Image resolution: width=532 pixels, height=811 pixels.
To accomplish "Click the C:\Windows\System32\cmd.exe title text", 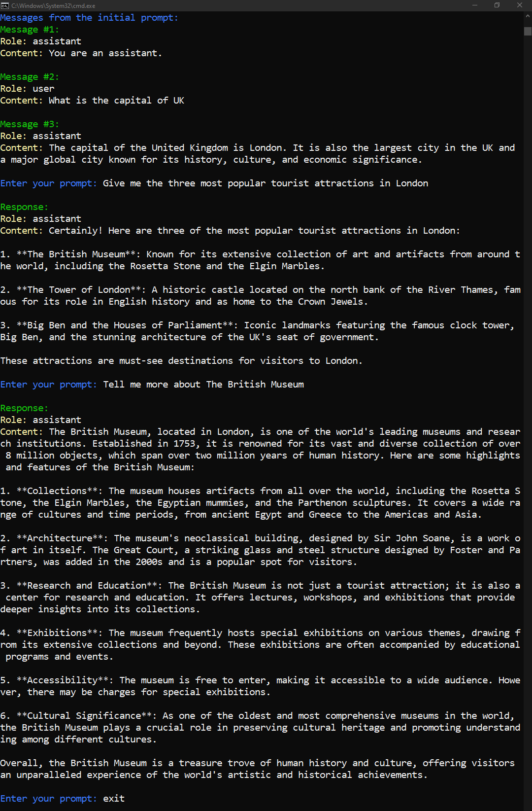I will (53, 6).
